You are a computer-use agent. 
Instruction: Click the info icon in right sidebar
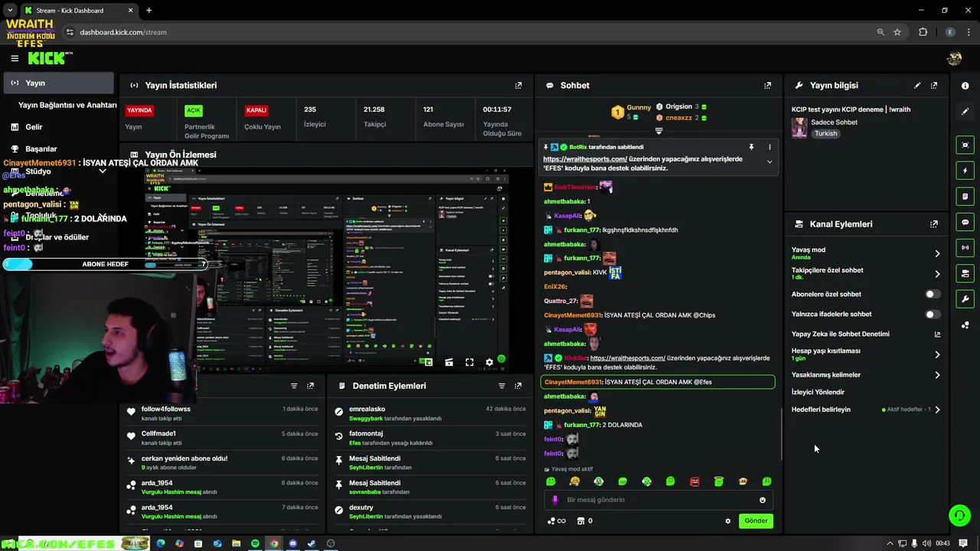tap(965, 86)
